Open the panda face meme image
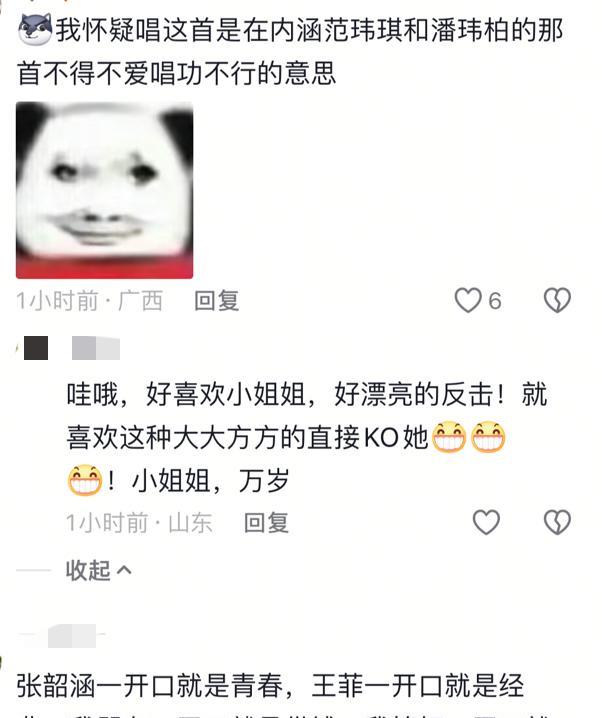The width and height of the screenshot is (602, 718). pos(104,190)
